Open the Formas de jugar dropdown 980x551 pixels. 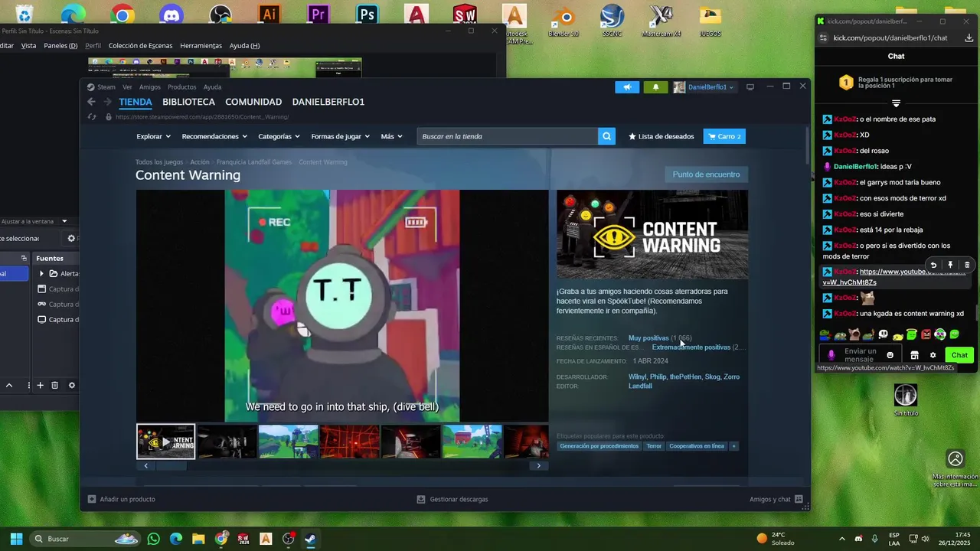pos(340,136)
